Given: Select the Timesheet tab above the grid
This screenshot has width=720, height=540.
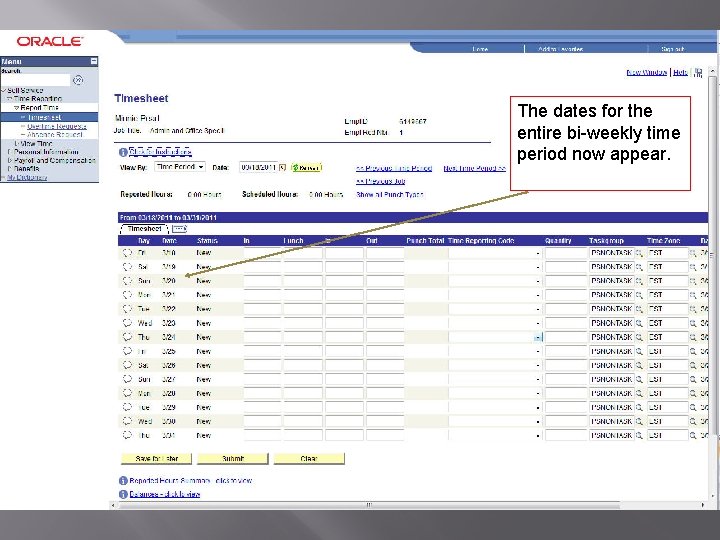Looking at the screenshot, I should point(144,229).
